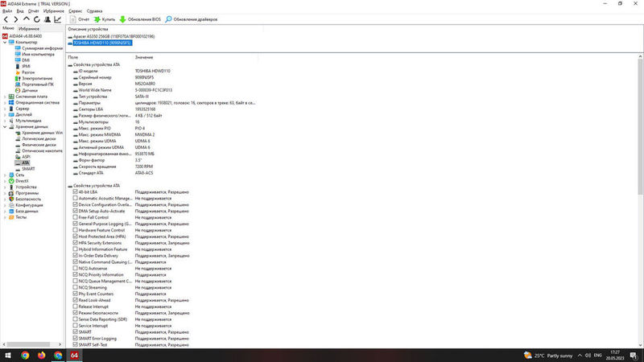644x362 pixels.
Task: Select the DMI tree item
Action: [x=26, y=60]
